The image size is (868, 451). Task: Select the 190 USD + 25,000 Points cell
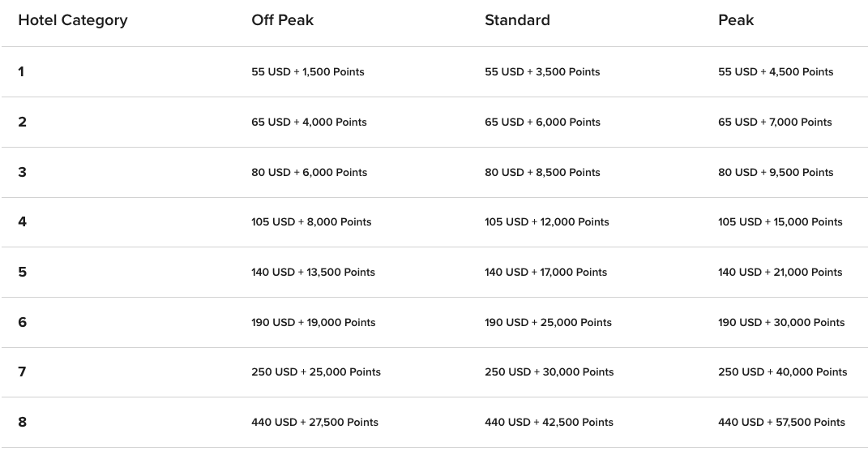[548, 323]
